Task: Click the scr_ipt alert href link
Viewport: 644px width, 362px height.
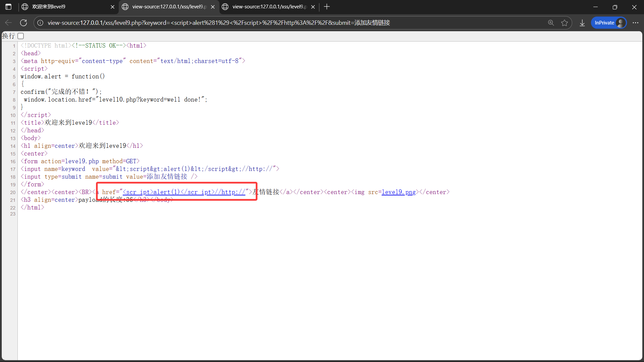Action: pyautogui.click(x=184, y=192)
